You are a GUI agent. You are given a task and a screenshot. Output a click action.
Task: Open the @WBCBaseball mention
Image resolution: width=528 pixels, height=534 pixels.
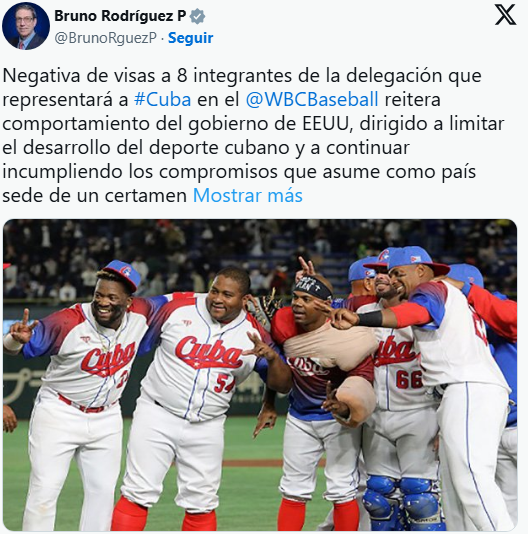point(312,100)
